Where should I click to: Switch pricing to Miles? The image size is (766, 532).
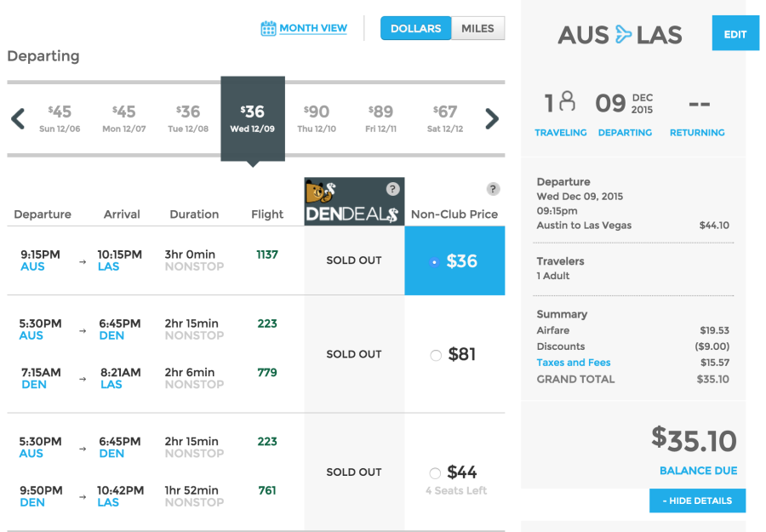477,28
